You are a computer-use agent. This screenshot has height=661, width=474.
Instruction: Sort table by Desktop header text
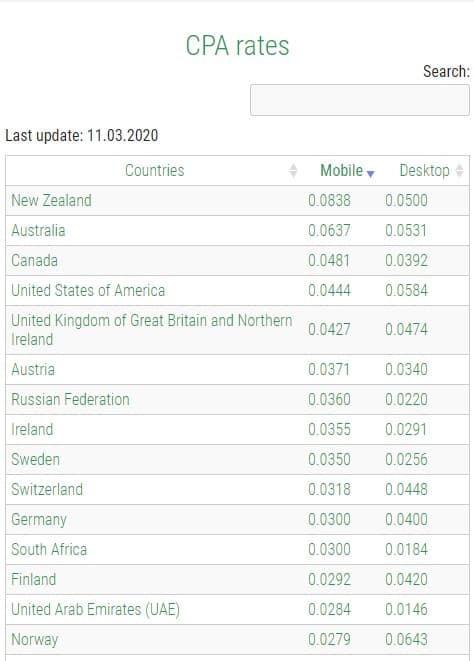pos(424,171)
